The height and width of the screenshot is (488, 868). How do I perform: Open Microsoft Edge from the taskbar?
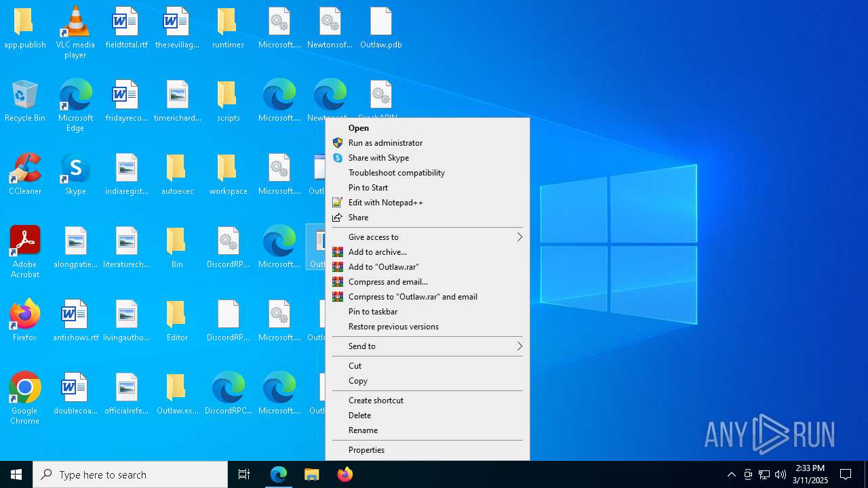point(279,474)
